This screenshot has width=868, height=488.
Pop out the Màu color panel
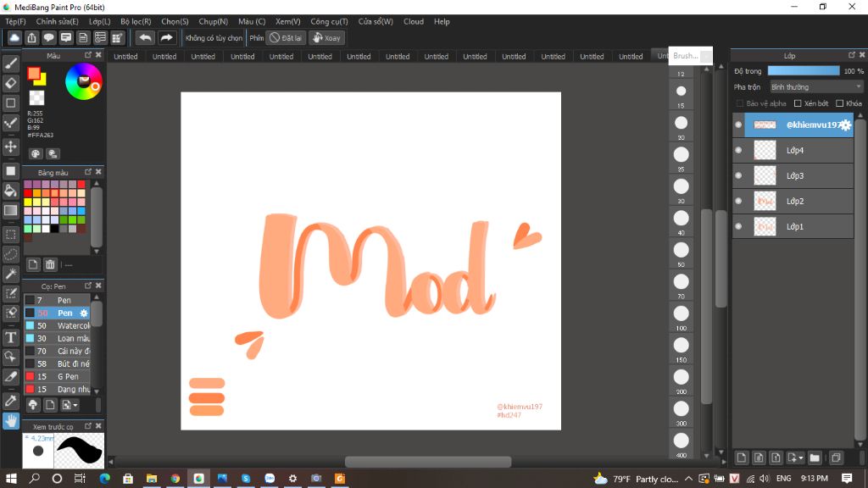88,55
